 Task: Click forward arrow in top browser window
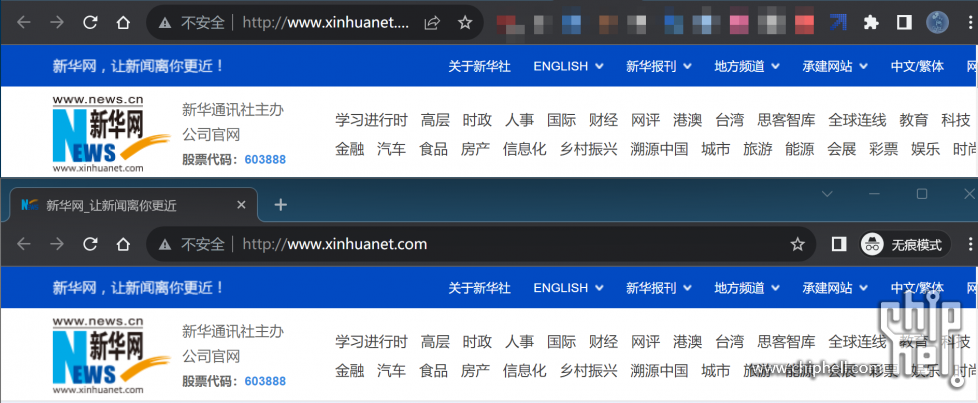pos(57,23)
